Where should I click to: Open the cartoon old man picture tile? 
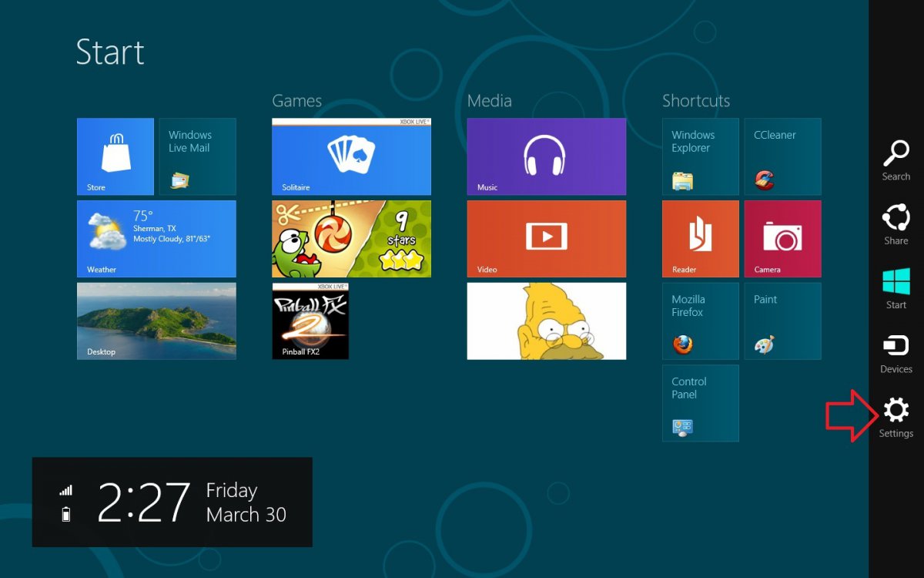(x=547, y=321)
